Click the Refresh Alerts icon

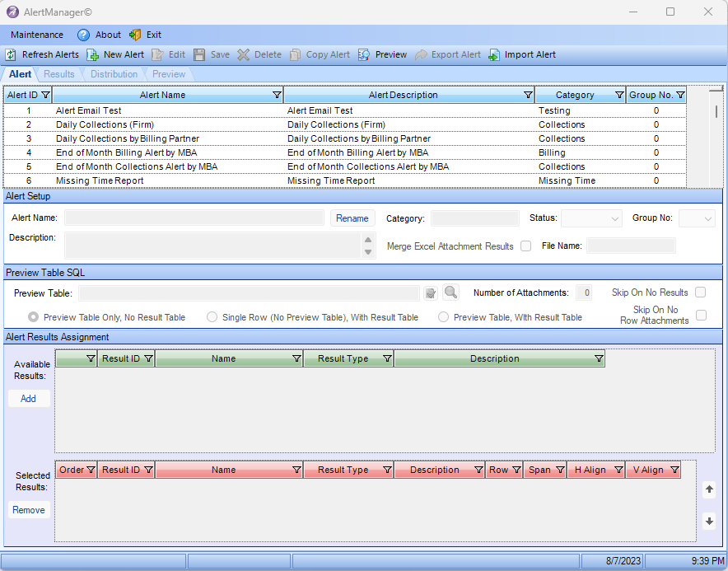pos(12,54)
